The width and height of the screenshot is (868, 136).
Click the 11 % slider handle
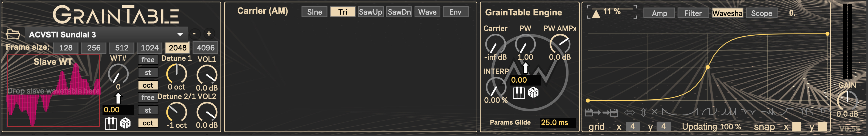pos(596,14)
